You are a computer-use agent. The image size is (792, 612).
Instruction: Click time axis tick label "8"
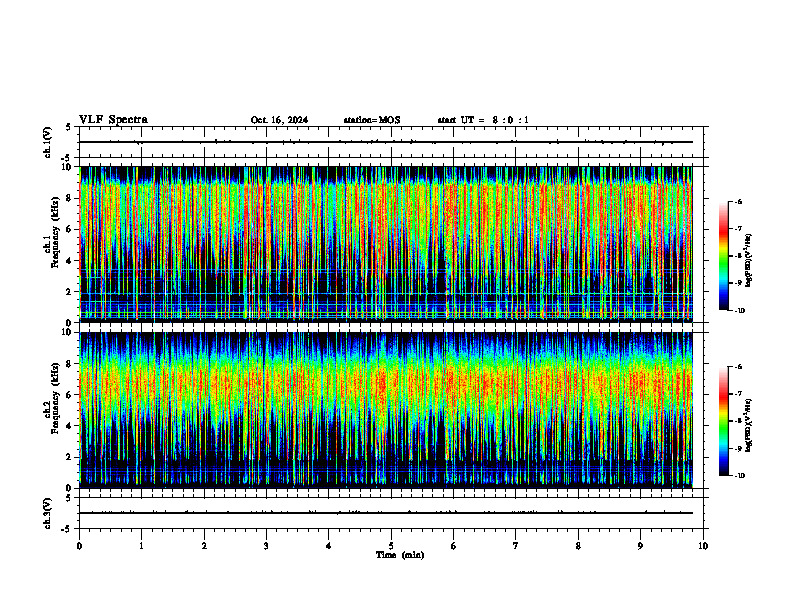[578, 546]
